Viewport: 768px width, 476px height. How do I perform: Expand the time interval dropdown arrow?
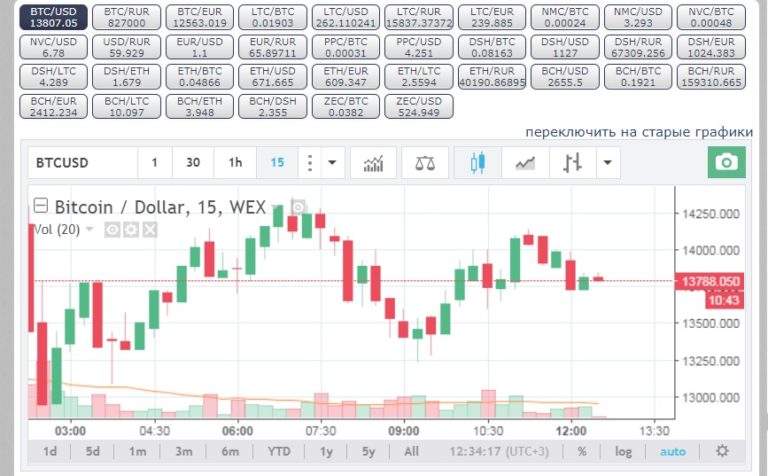[332, 163]
